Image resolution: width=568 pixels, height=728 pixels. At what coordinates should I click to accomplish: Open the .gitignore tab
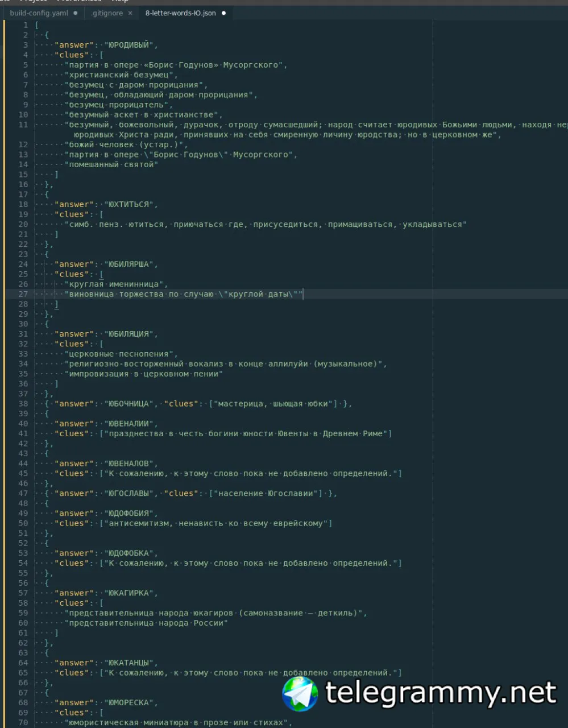coord(107,13)
